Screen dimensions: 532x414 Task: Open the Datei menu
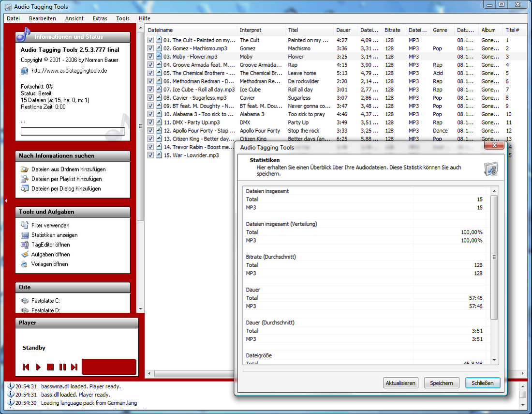[13, 18]
